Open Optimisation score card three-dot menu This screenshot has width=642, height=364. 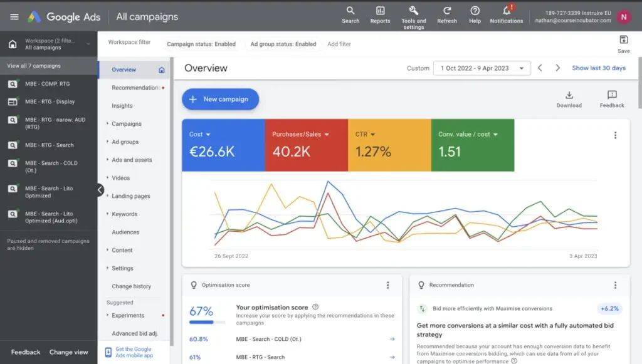(x=387, y=285)
